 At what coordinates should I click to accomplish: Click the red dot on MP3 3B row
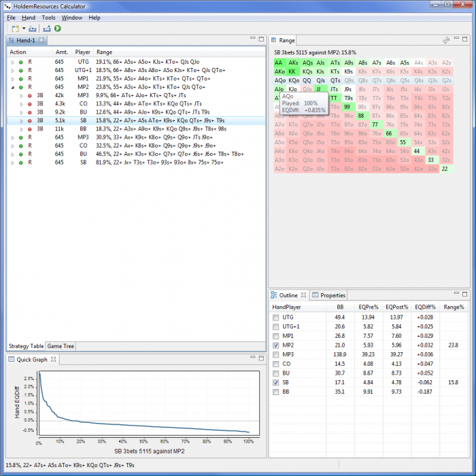[30, 96]
